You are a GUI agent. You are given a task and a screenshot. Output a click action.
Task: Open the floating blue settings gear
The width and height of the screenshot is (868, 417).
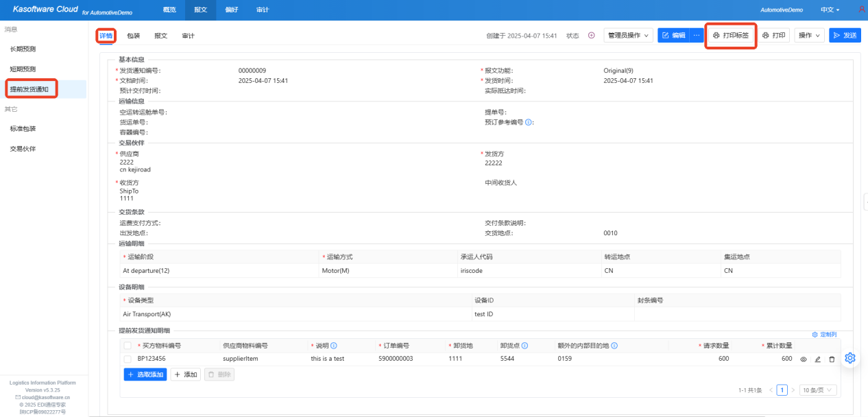[x=850, y=358]
